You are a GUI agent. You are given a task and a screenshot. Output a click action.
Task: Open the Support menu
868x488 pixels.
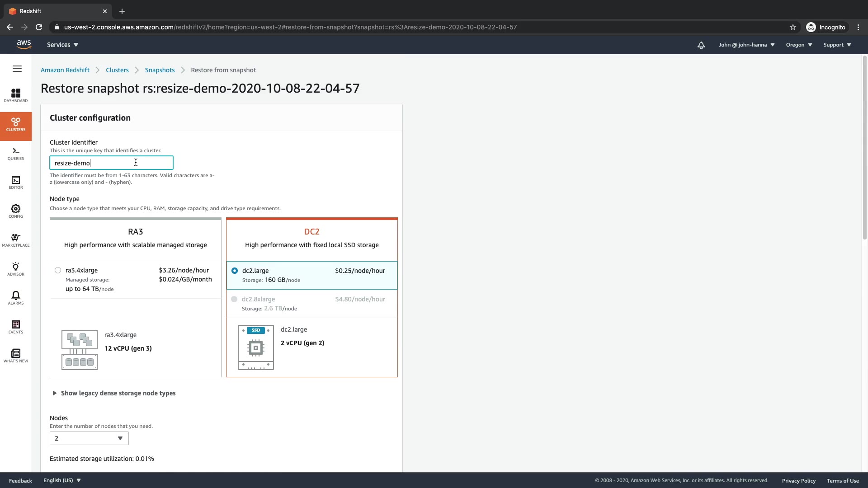pyautogui.click(x=837, y=45)
